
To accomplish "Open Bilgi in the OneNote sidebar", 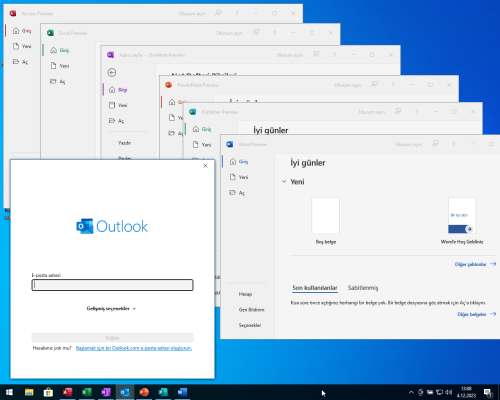I will (118, 90).
